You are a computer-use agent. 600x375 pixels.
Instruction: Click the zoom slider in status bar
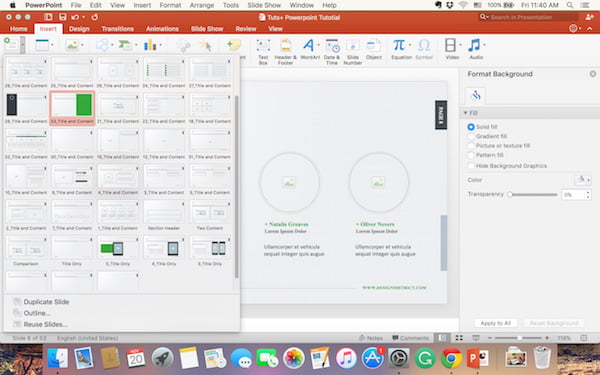click(519, 338)
